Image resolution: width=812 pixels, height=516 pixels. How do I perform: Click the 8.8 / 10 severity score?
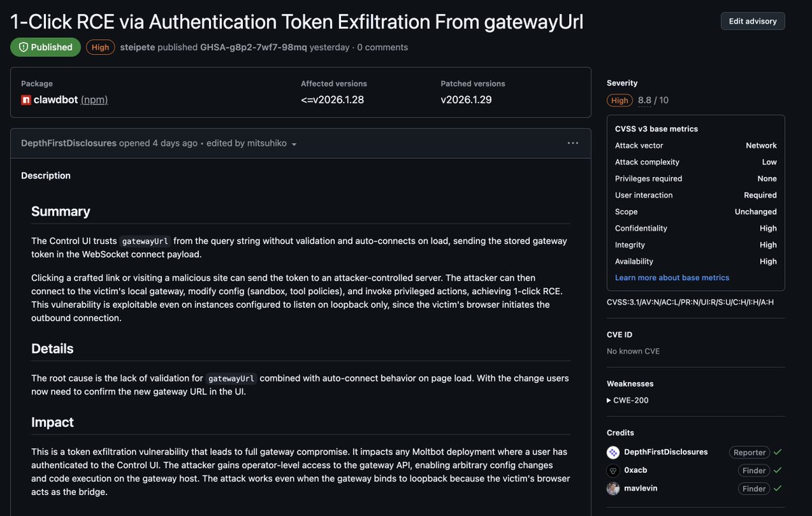pos(653,100)
